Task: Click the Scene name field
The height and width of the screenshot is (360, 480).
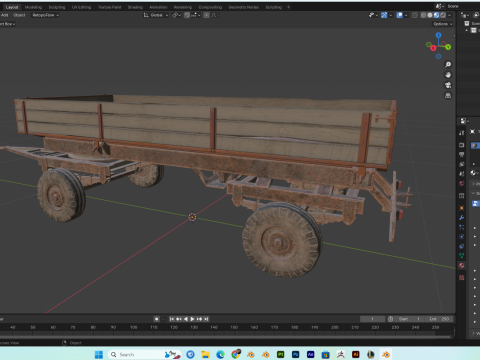Action: (463, 6)
